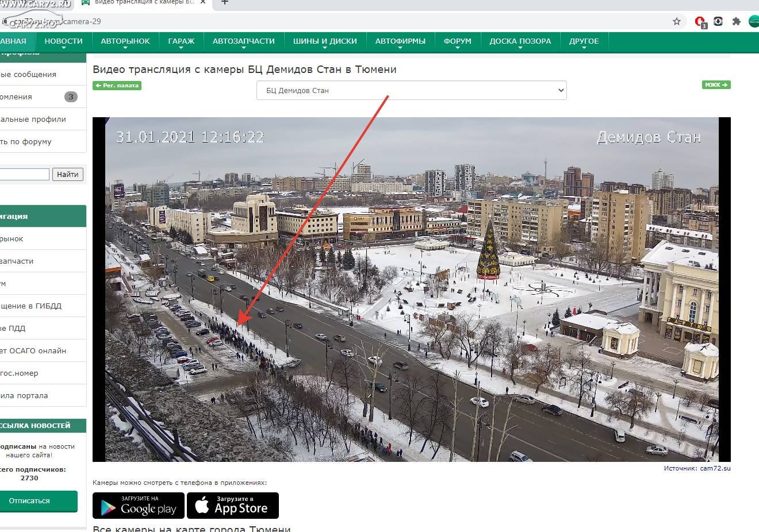The width and height of the screenshot is (759, 532).
Task: Click the subscribers count 2730
Action: coord(29,478)
